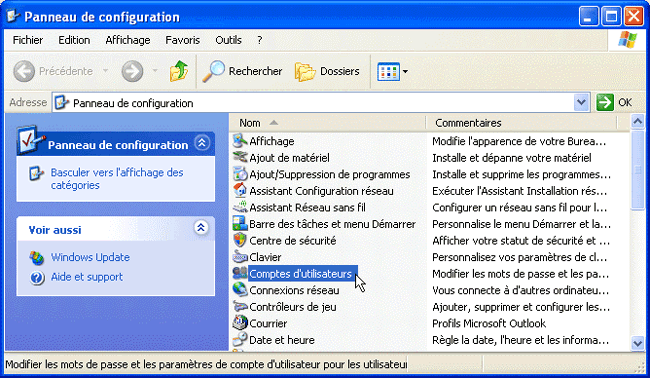The image size is (650, 378).
Task: Click the Affichage control panel icon
Action: pos(240,141)
